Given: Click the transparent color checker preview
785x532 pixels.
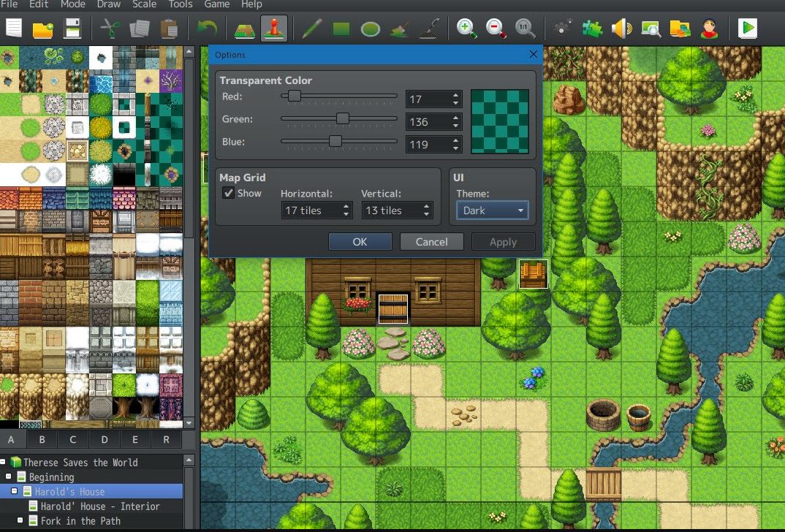Looking at the screenshot, I should tap(500, 121).
